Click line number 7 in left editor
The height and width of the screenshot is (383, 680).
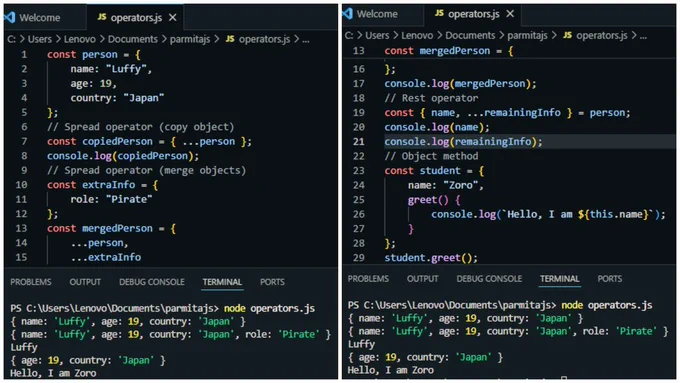point(24,141)
